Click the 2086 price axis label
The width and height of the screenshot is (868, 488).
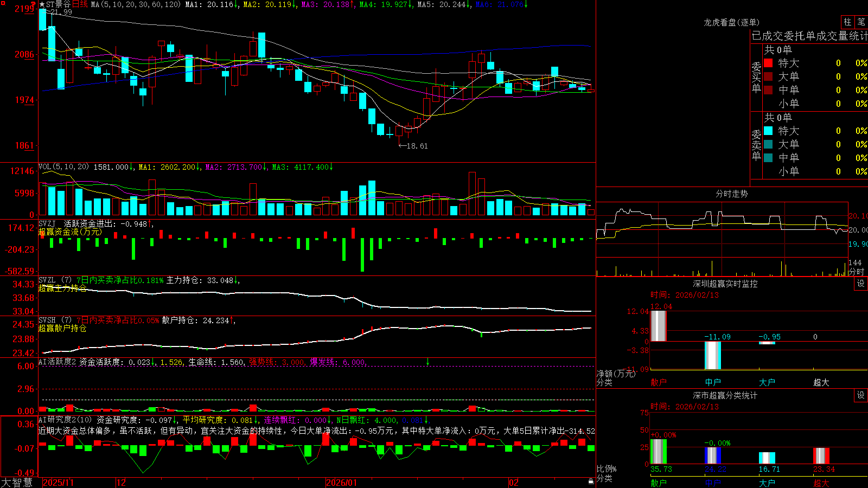[x=24, y=54]
